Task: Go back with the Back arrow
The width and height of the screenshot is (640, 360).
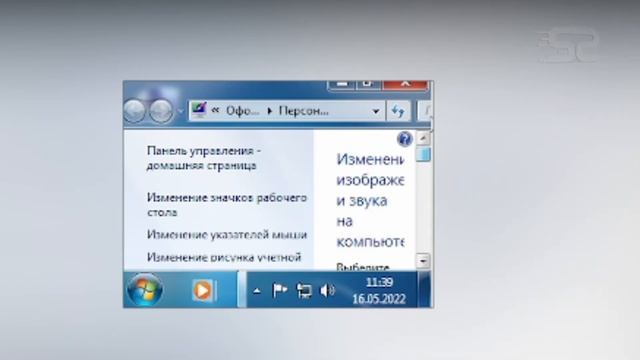Action: (134, 111)
